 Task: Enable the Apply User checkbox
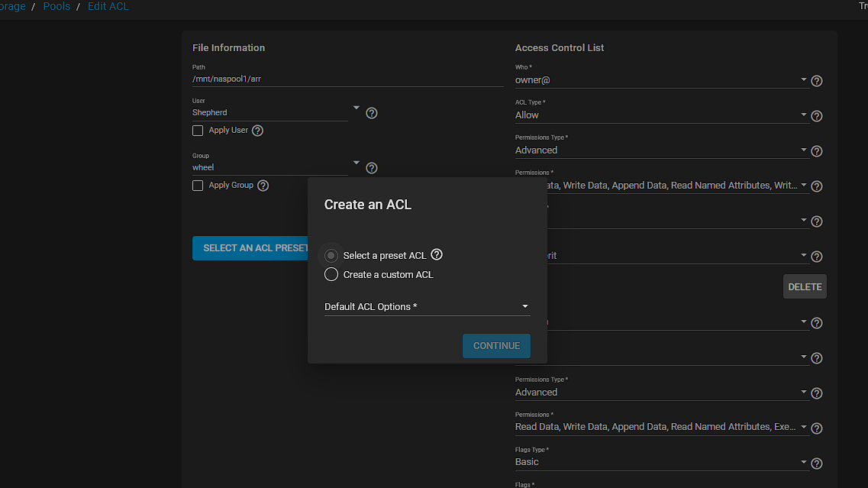(198, 131)
